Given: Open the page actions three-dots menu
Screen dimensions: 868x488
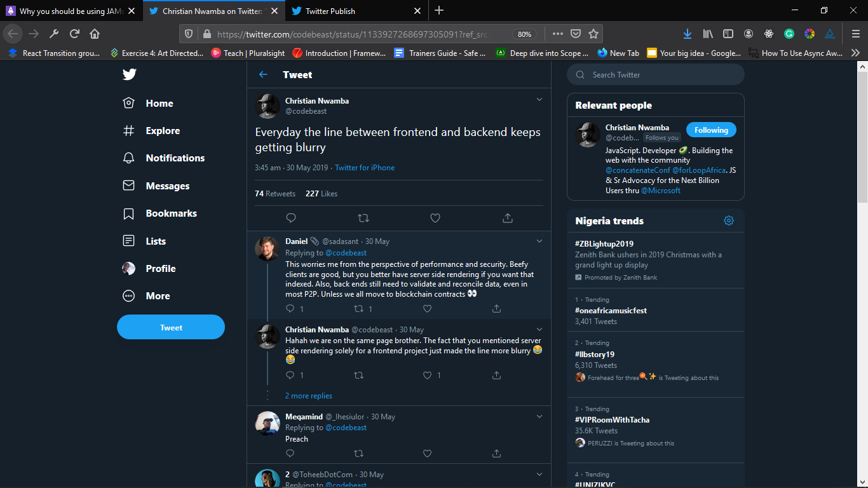Looking at the screenshot, I should pyautogui.click(x=557, y=34).
